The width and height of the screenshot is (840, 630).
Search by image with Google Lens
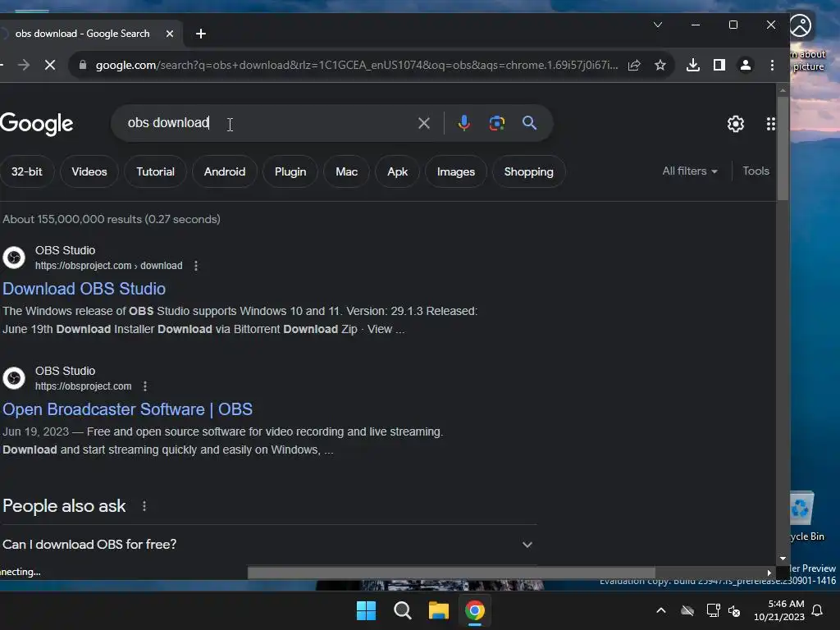click(x=496, y=123)
